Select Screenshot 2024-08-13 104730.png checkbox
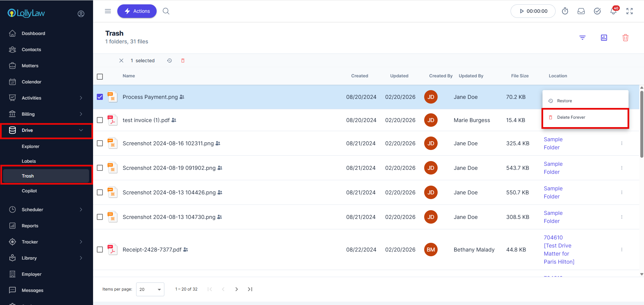 click(x=100, y=217)
